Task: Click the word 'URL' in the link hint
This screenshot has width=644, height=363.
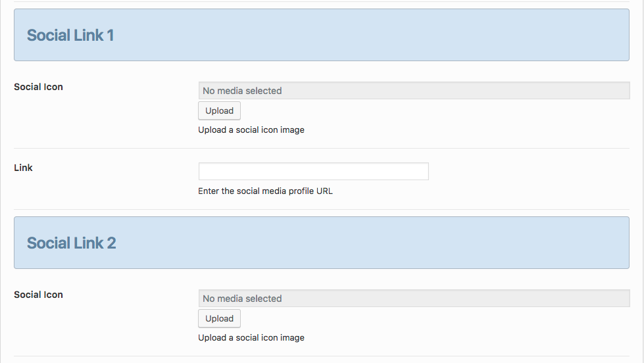Action: 324,191
